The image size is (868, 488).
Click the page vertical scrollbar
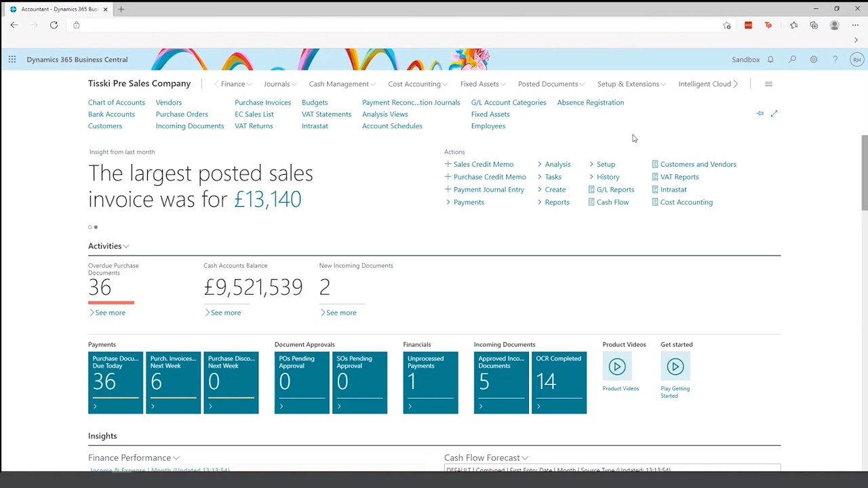(x=864, y=173)
